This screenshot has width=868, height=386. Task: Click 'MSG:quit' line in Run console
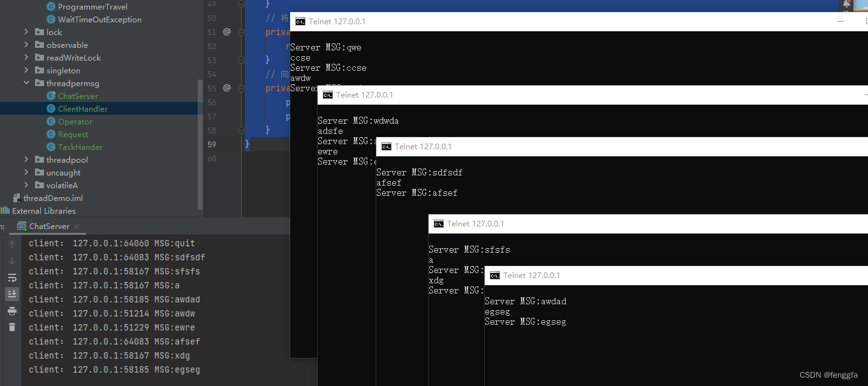(112, 243)
